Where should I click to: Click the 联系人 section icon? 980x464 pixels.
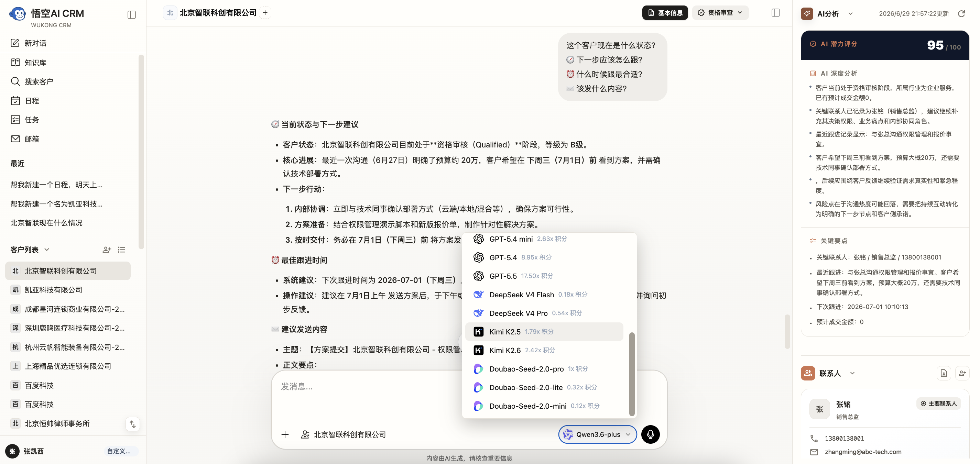tap(808, 373)
